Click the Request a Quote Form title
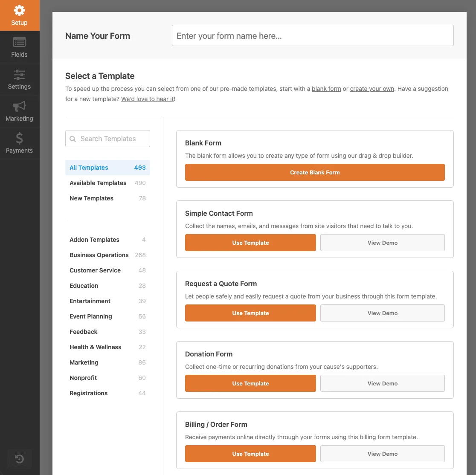This screenshot has width=476, height=475. 221,284
